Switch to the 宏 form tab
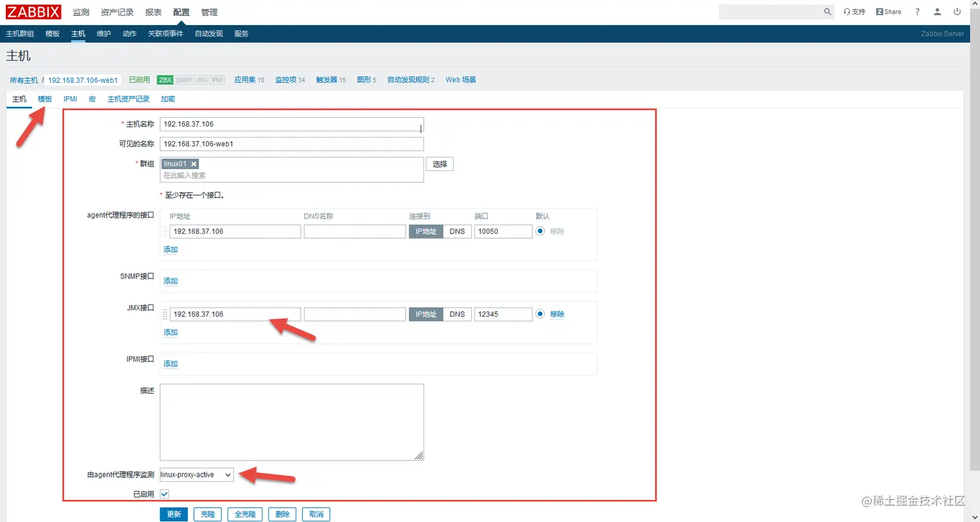The height and width of the screenshot is (522, 980). point(92,99)
